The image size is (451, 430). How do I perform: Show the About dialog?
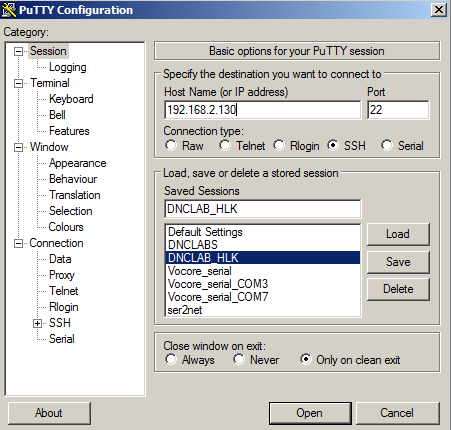click(x=49, y=413)
